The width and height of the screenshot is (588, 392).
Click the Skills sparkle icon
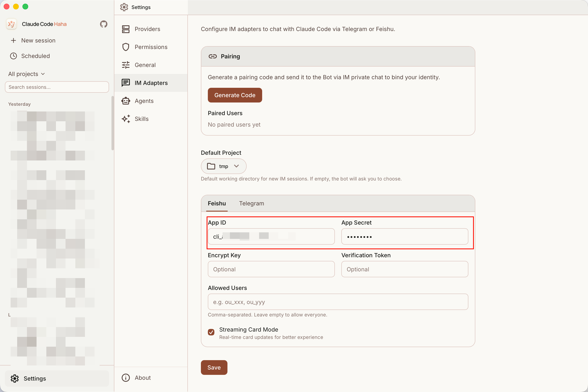coord(126,119)
